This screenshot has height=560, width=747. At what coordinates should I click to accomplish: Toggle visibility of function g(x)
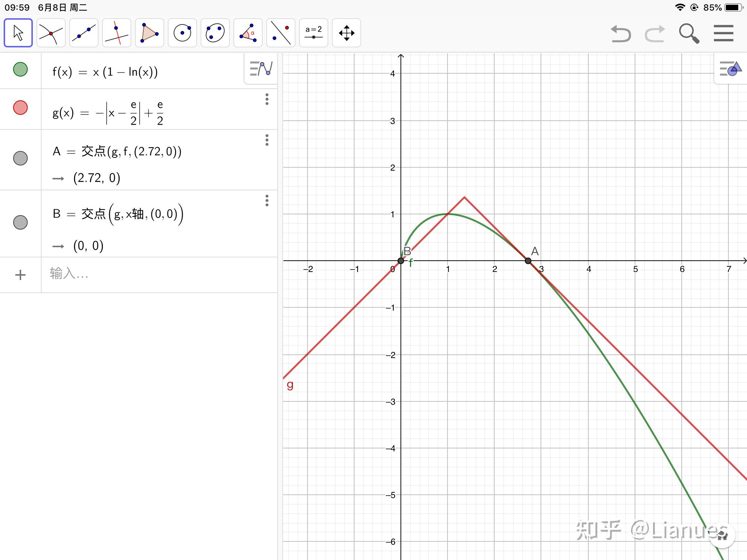pos(20,108)
